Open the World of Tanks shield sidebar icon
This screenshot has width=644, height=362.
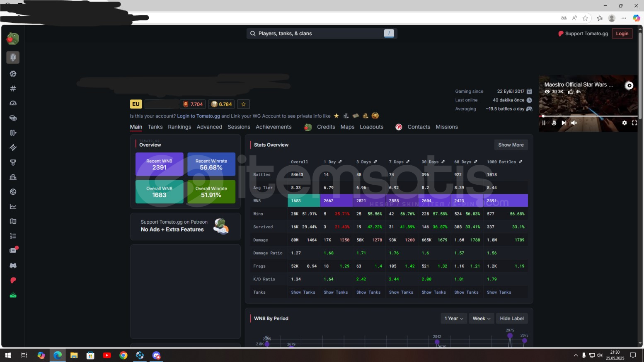click(x=13, y=58)
